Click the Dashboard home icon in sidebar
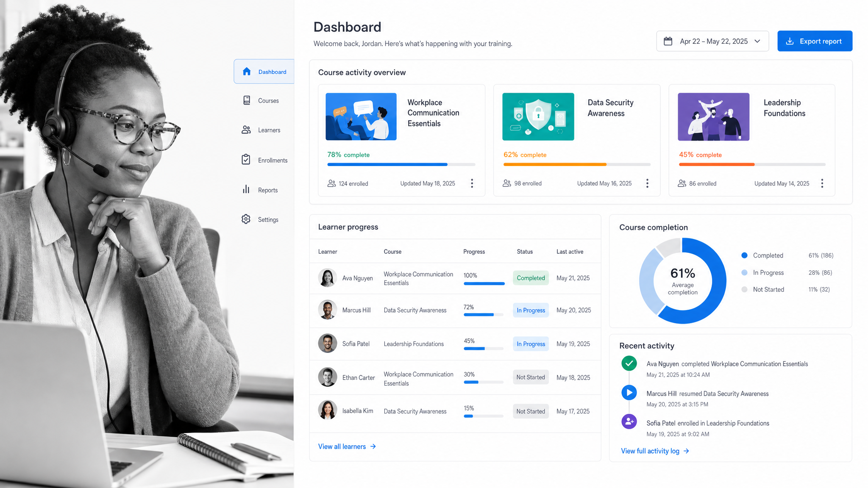This screenshot has width=868, height=488. (247, 71)
